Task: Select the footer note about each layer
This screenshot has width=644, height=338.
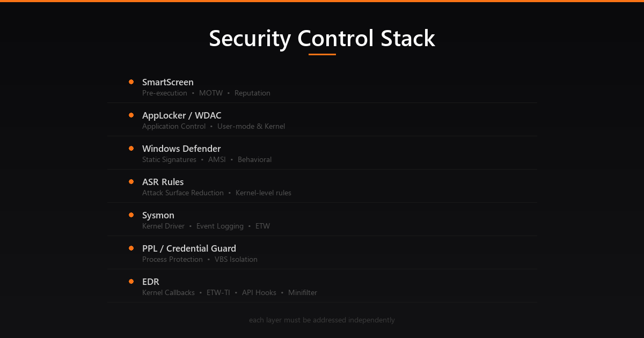Action: 322,320
